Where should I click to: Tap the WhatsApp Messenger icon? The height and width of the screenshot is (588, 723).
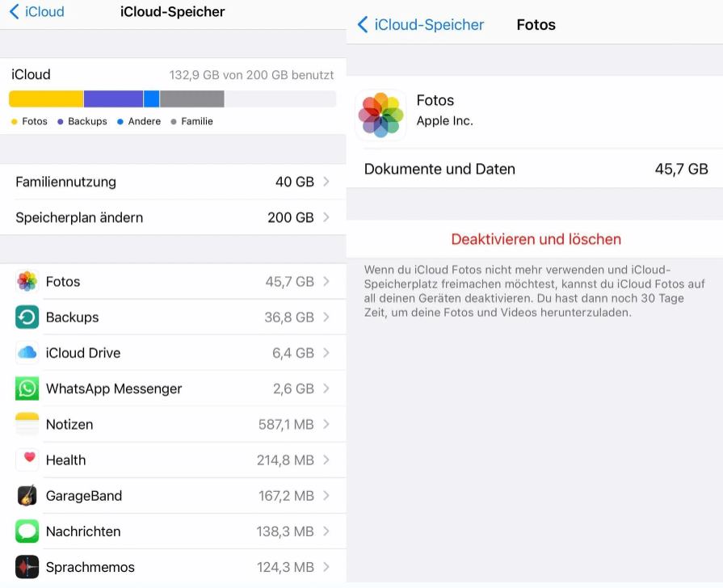[27, 388]
